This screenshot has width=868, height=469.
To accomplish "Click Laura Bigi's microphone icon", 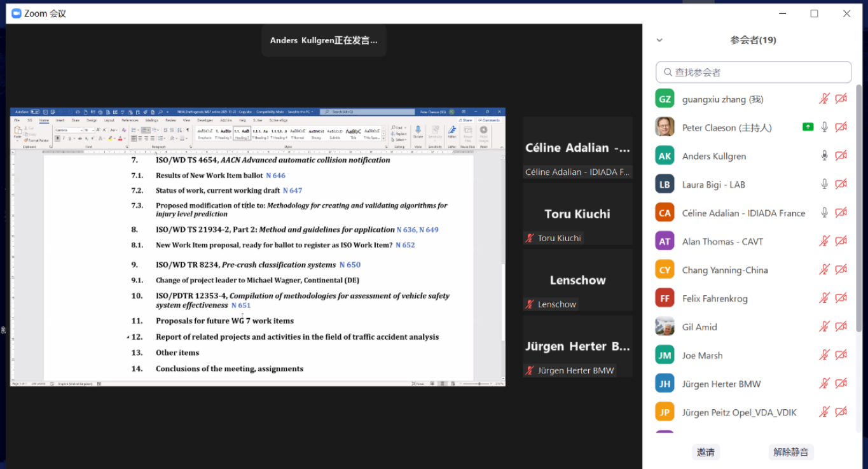I will click(824, 185).
